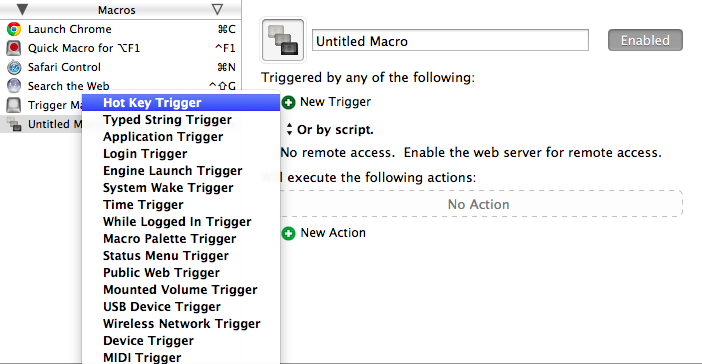Click the green plus icon for New Trigger

288,103
